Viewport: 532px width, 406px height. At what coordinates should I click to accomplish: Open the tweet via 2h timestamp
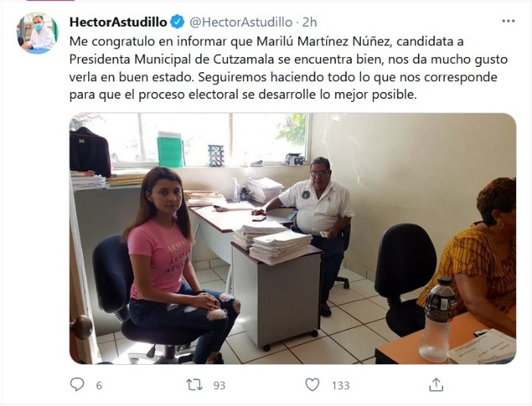[309, 22]
